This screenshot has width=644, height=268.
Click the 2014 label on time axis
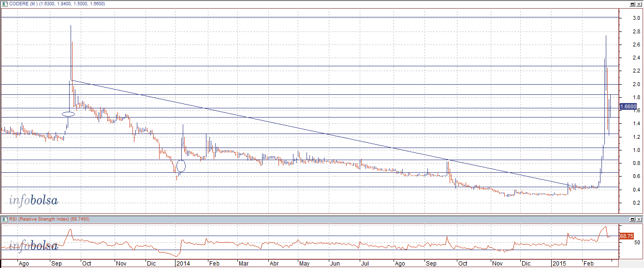183,264
